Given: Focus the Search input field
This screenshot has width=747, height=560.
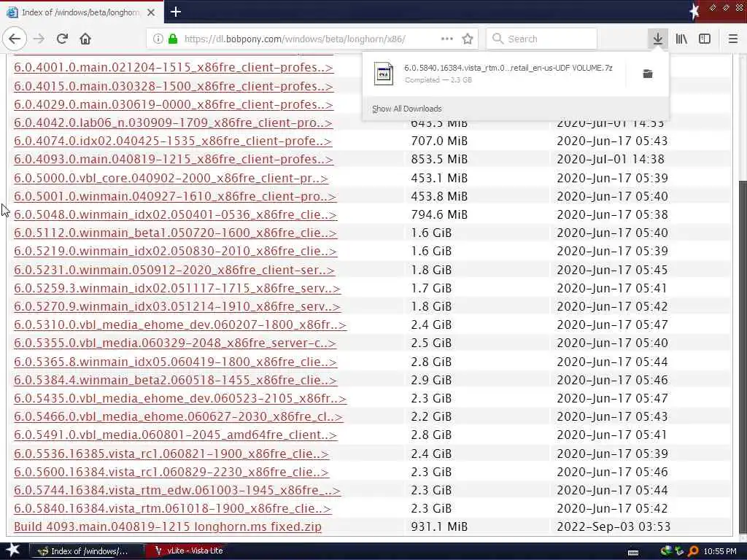Looking at the screenshot, I should pyautogui.click(x=542, y=39).
